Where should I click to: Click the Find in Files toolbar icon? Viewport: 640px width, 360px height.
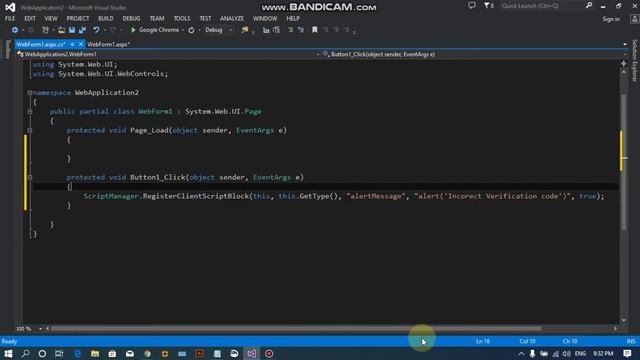tap(244, 30)
